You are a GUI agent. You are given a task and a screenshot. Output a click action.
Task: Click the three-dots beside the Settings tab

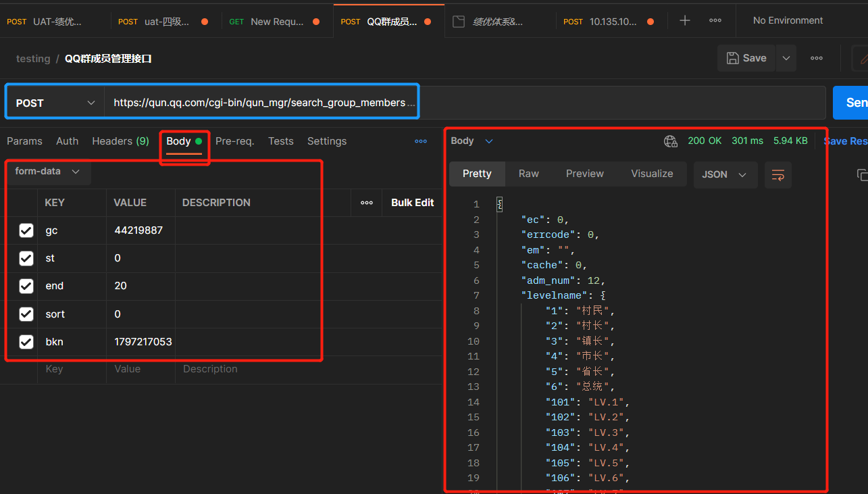click(421, 141)
